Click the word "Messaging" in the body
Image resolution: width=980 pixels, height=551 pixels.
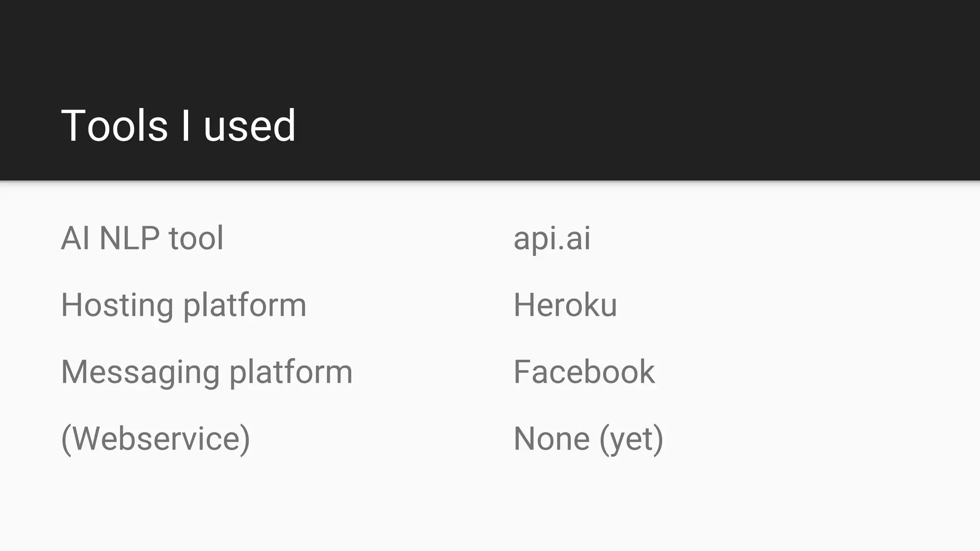(x=140, y=372)
